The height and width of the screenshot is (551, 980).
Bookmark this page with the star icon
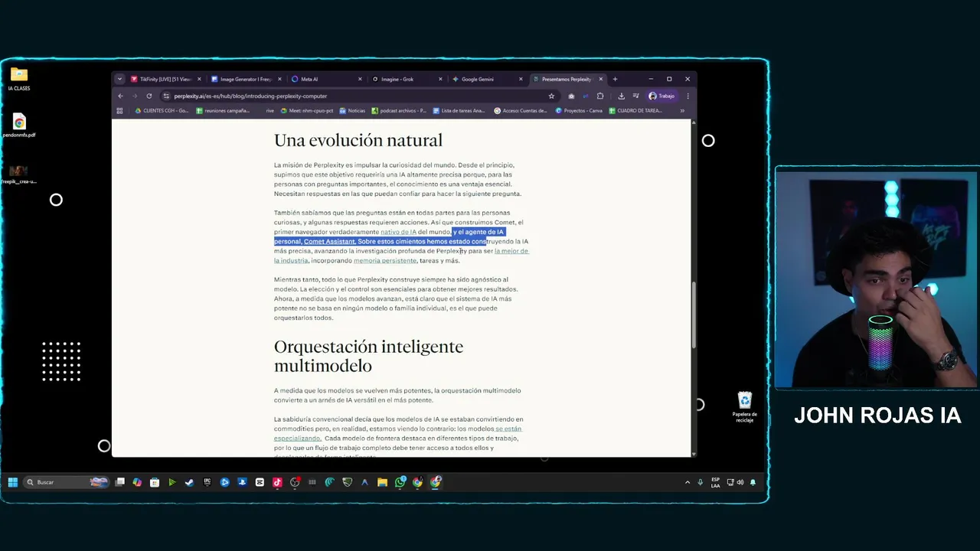click(x=551, y=96)
